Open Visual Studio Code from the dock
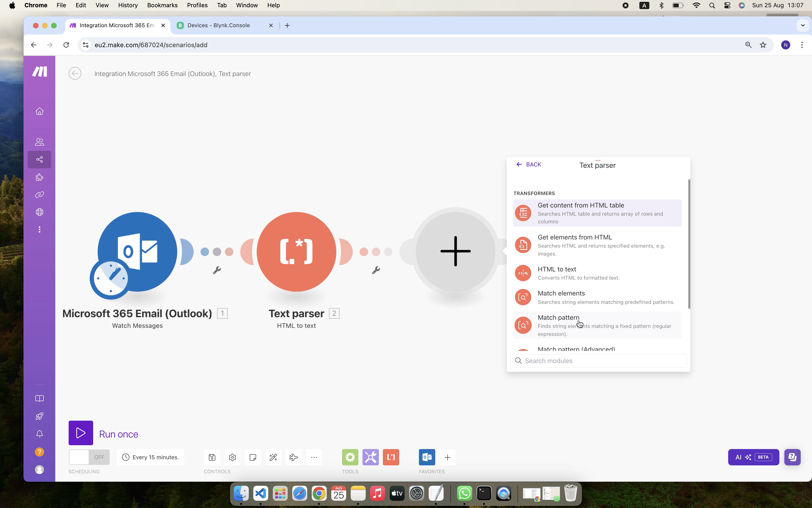This screenshot has width=812, height=508. pos(261,493)
